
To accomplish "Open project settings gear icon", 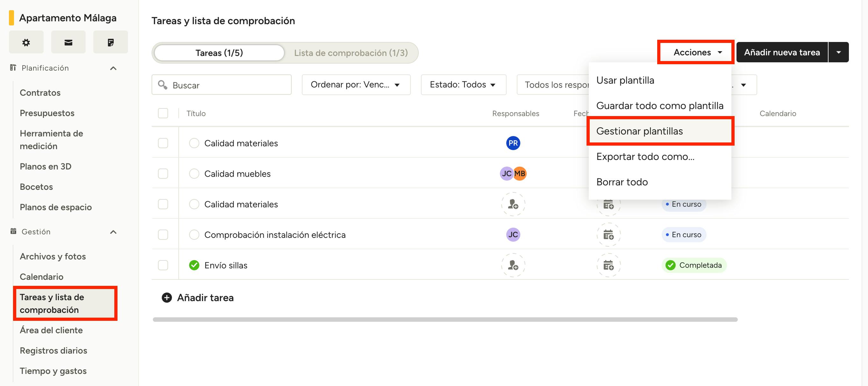I will (26, 42).
